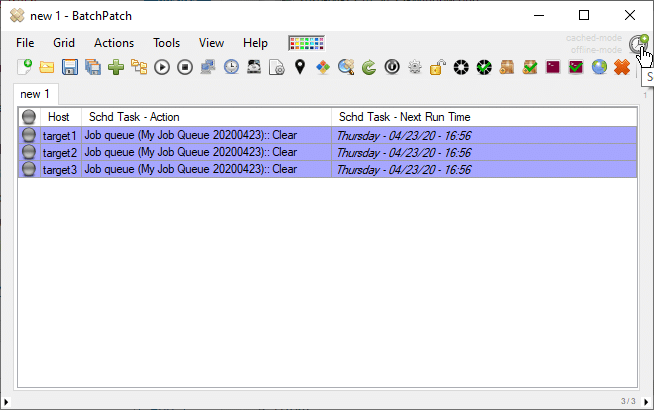Click target1's 'Job queue ... Clear' action cell
Image resolution: width=654 pixels, height=410 pixels.
click(206, 136)
